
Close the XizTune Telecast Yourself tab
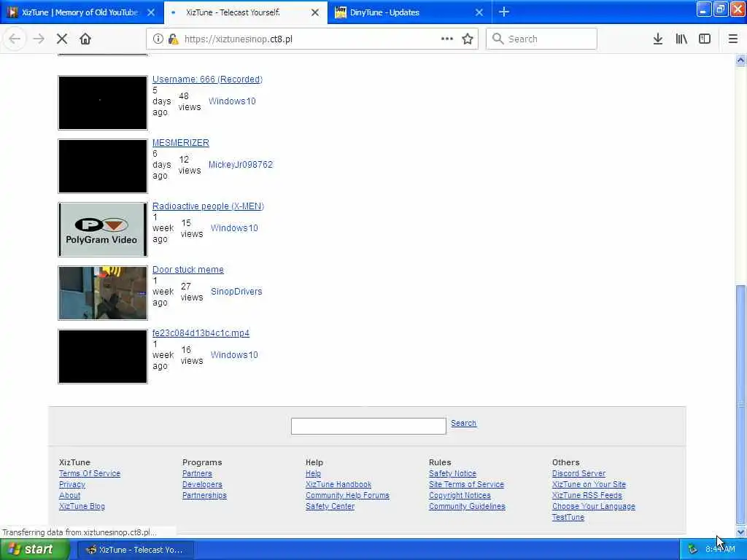click(x=315, y=12)
